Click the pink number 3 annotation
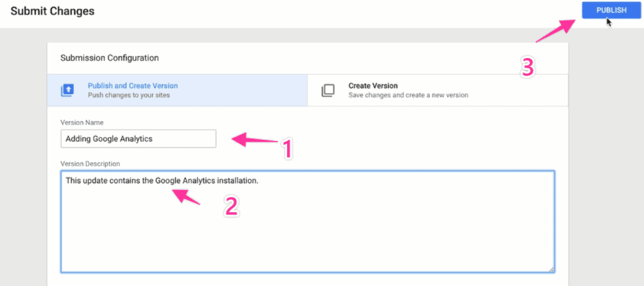Image resolution: width=644 pixels, height=286 pixels. (528, 66)
